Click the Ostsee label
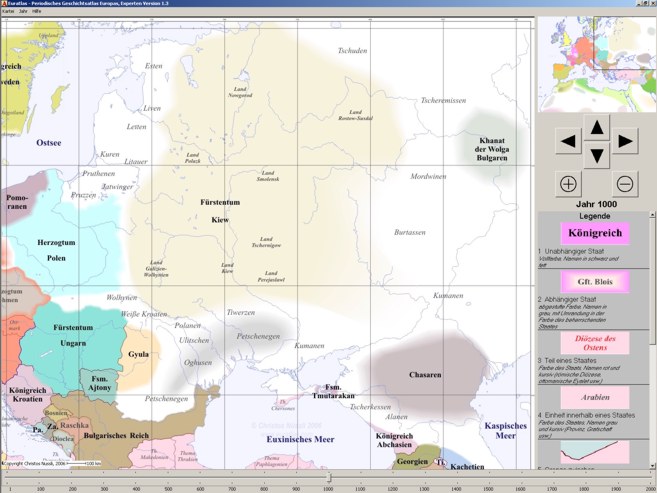This screenshot has height=493, width=657. click(x=49, y=143)
